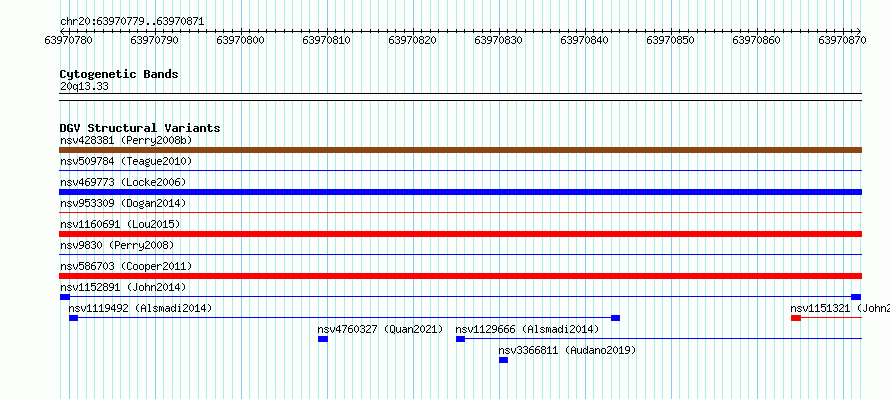The height and width of the screenshot is (399, 890).
Task: Click ruler position 63970860
Action: tap(757, 40)
